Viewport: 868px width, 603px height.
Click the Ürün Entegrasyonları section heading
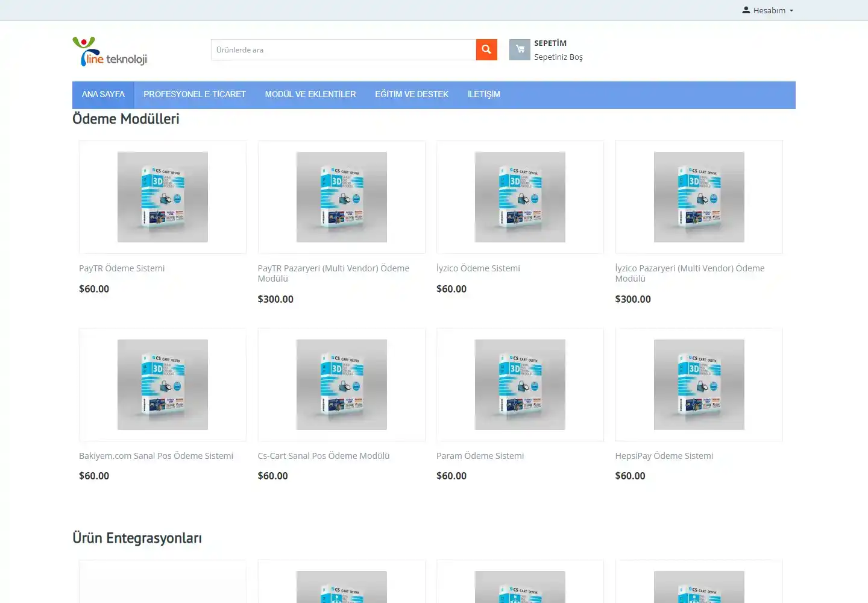pos(137,538)
